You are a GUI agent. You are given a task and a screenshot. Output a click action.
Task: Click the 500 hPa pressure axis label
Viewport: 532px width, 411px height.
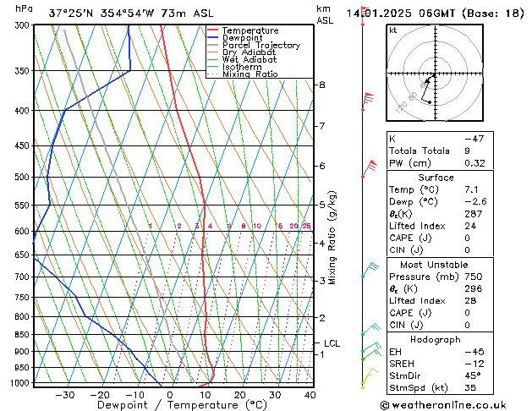tap(24, 177)
